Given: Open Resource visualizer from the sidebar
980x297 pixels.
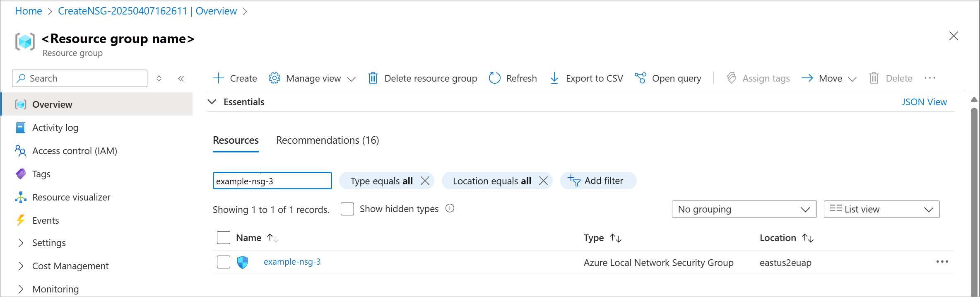Looking at the screenshot, I should click(71, 197).
